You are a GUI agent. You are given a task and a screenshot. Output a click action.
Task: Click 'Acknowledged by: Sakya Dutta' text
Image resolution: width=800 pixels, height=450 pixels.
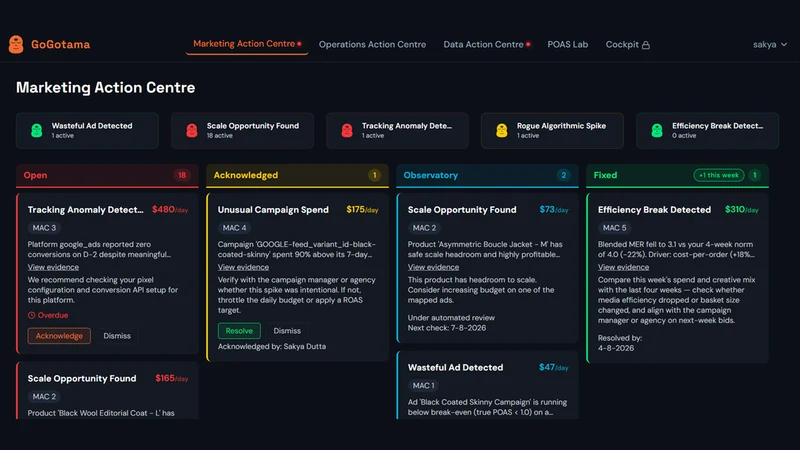click(272, 346)
